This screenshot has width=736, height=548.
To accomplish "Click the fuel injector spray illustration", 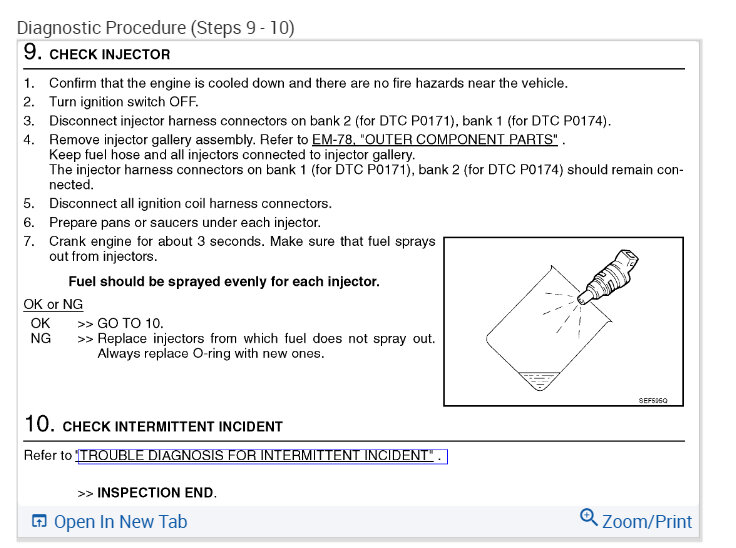I will pos(563,318).
